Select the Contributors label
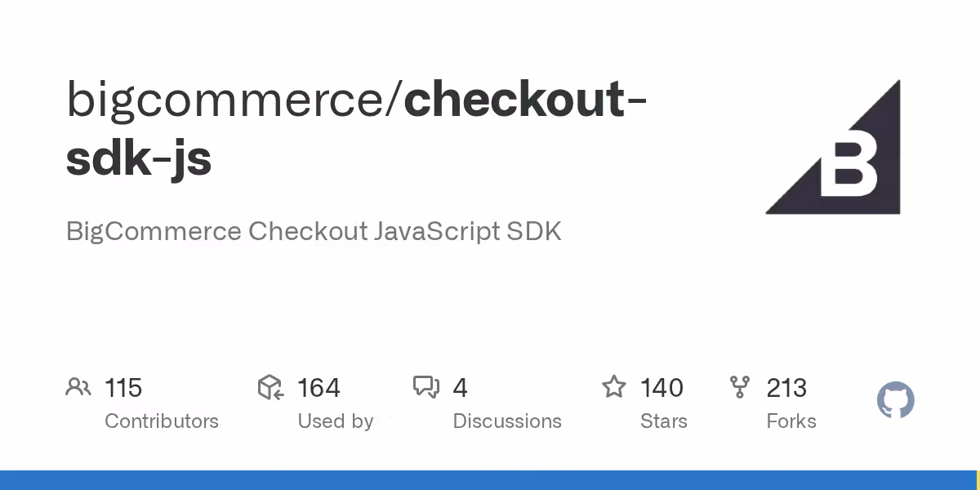The height and width of the screenshot is (490, 980). point(162,421)
